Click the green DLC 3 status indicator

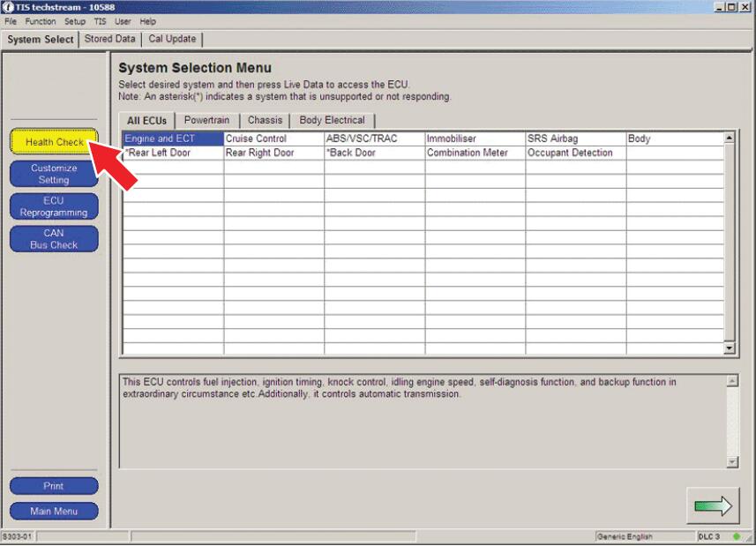point(737,536)
